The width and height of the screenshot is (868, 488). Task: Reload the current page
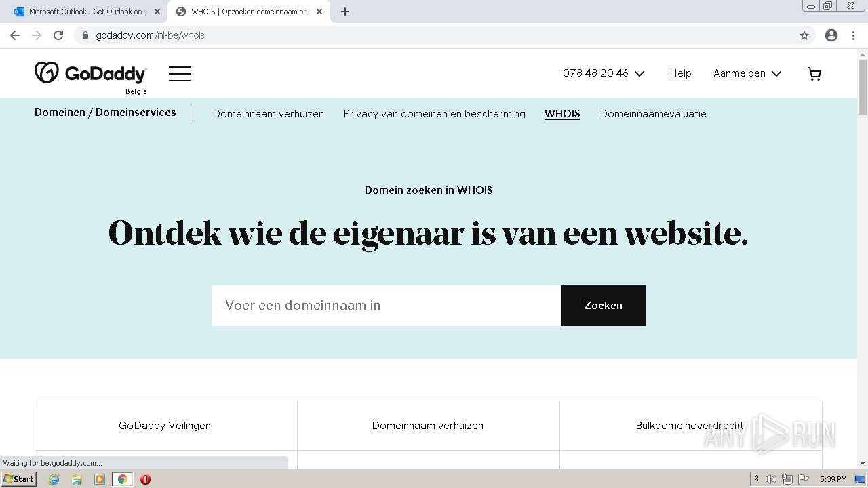pos(58,35)
